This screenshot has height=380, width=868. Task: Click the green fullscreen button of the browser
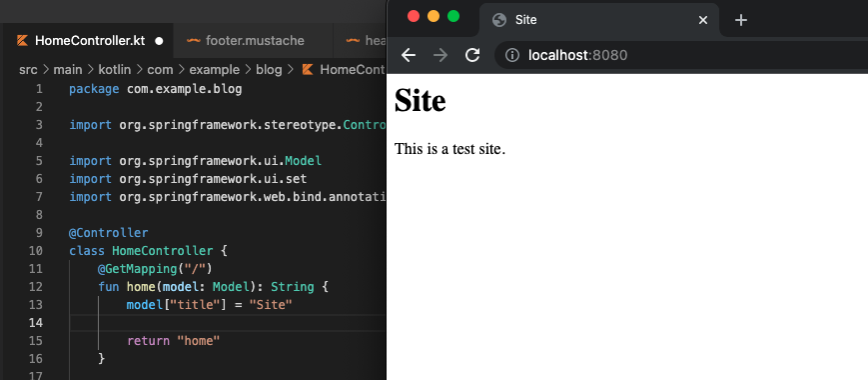pos(453,16)
